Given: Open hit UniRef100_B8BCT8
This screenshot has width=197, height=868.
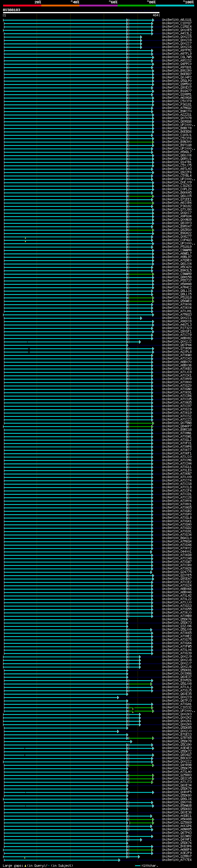Looking at the screenshot, I should pos(177,128).
